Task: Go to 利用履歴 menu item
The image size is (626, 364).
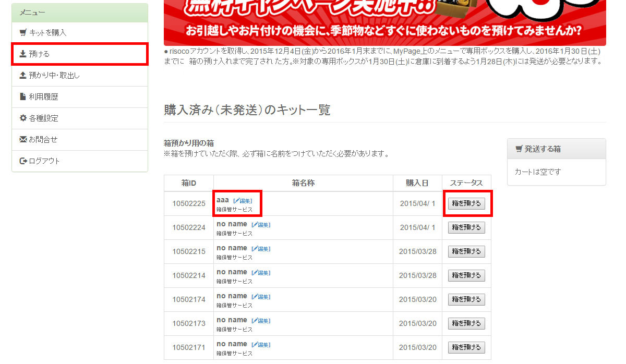Action: point(79,96)
